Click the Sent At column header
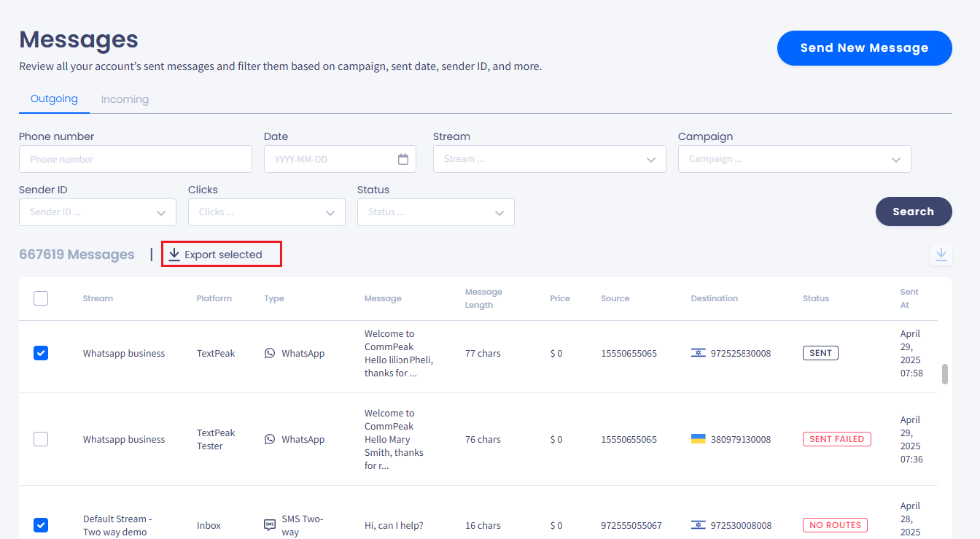This screenshot has width=980, height=539. click(x=909, y=298)
